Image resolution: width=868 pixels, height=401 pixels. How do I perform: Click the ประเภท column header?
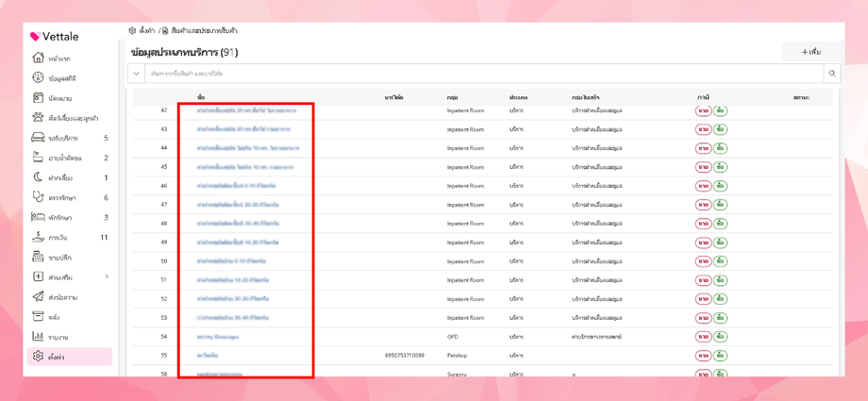pos(519,97)
